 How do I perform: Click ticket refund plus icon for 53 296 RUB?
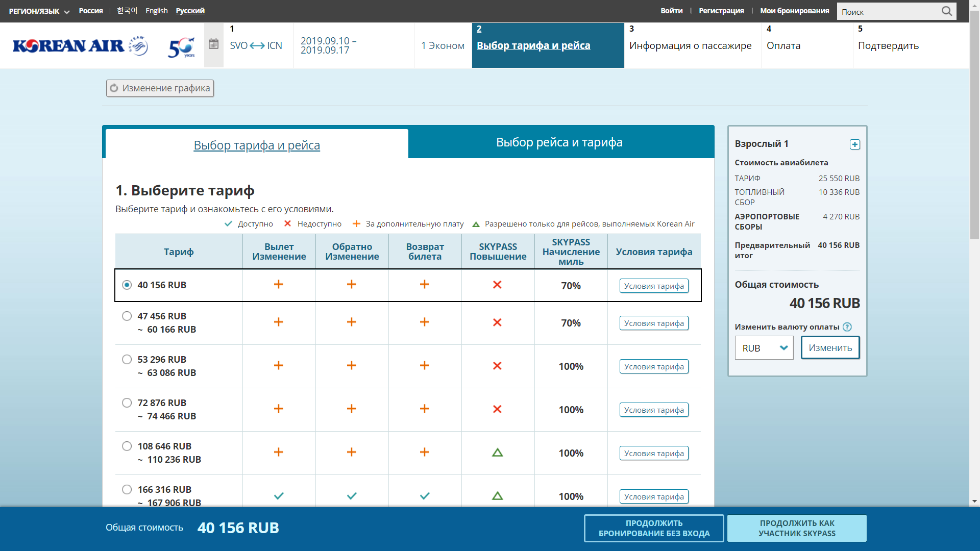(x=425, y=365)
